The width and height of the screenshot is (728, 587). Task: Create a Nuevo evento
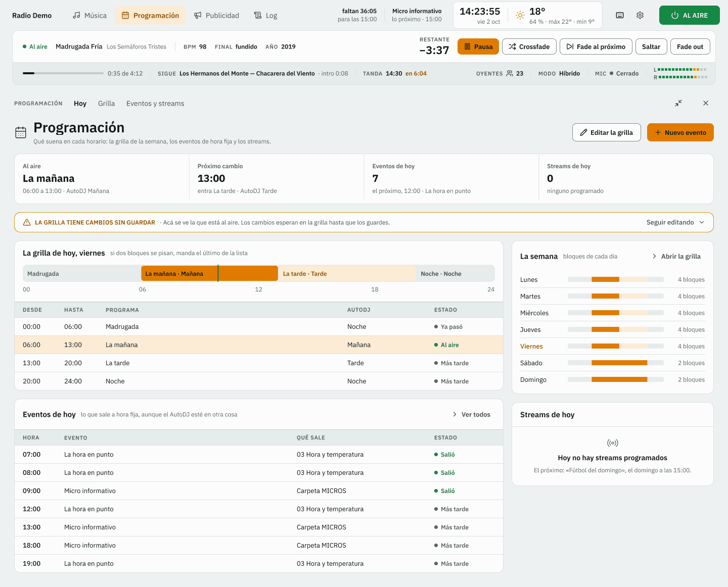[x=680, y=132]
